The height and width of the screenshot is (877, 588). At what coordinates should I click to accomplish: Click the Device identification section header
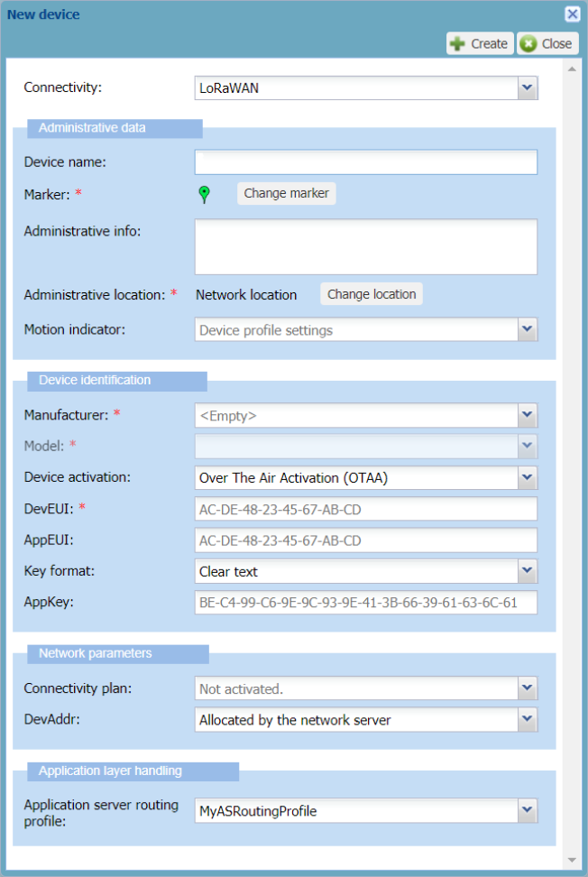pos(117,381)
